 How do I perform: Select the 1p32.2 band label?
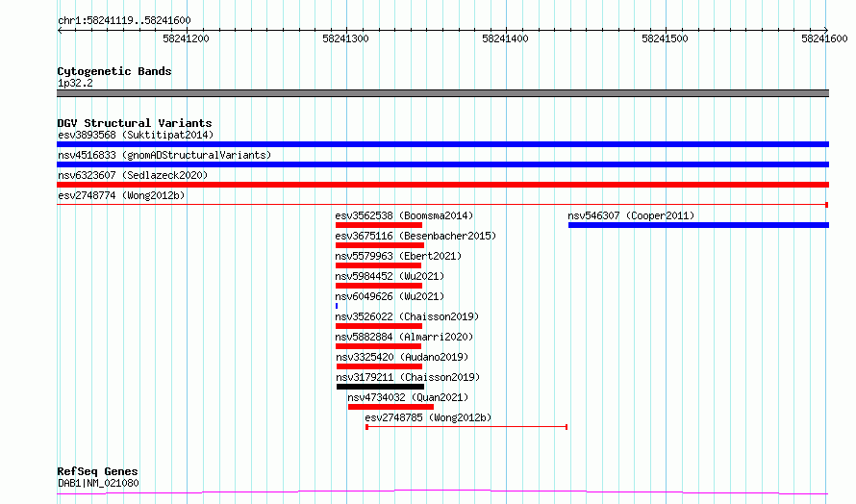pos(75,83)
